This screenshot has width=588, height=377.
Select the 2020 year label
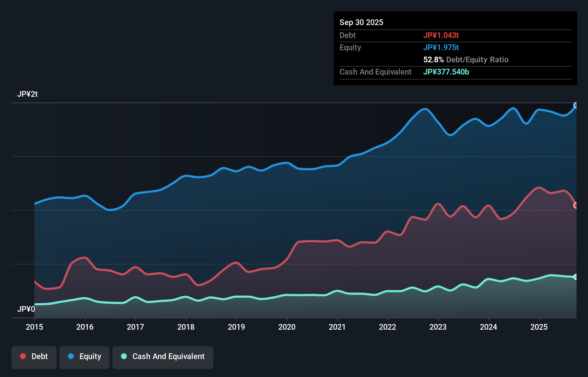pyautogui.click(x=287, y=327)
